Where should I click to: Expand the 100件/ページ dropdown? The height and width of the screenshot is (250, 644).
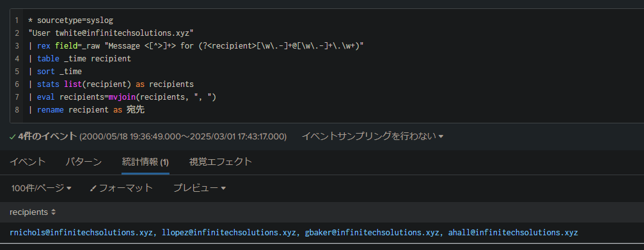pyautogui.click(x=42, y=188)
